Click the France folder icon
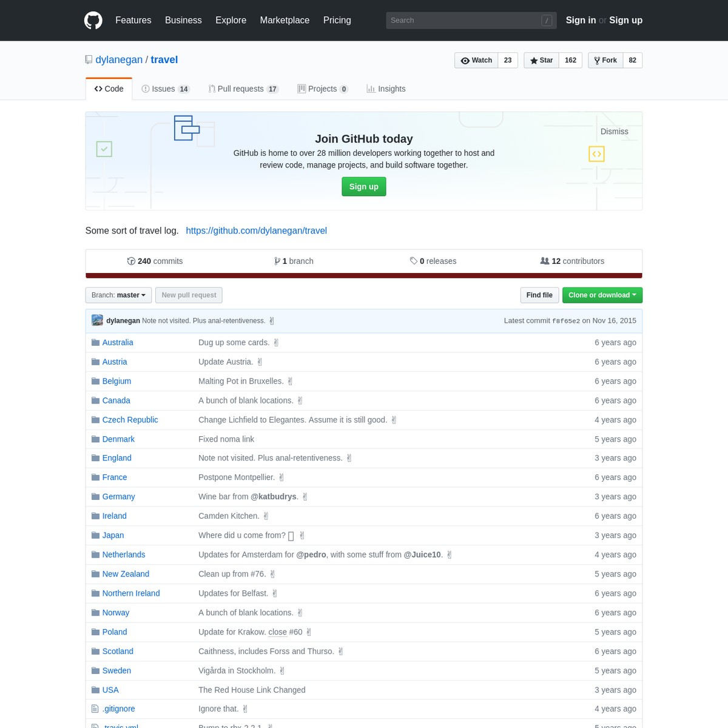 (95, 477)
